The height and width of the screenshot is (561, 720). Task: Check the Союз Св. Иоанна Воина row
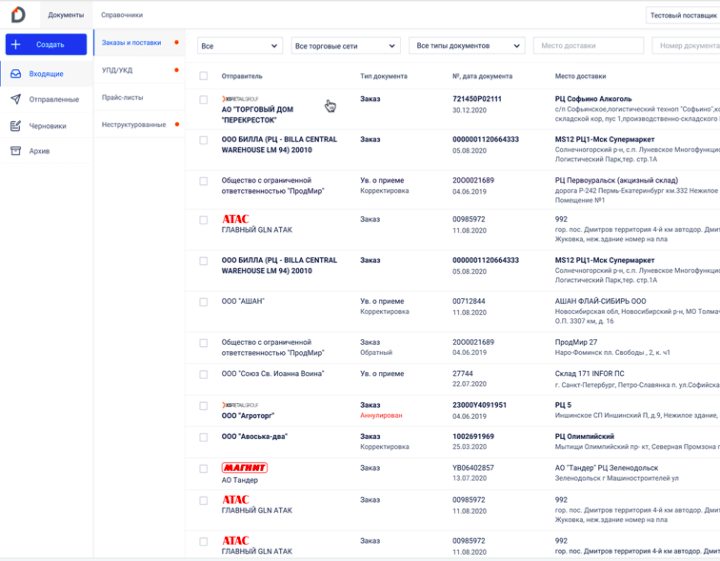click(x=203, y=375)
